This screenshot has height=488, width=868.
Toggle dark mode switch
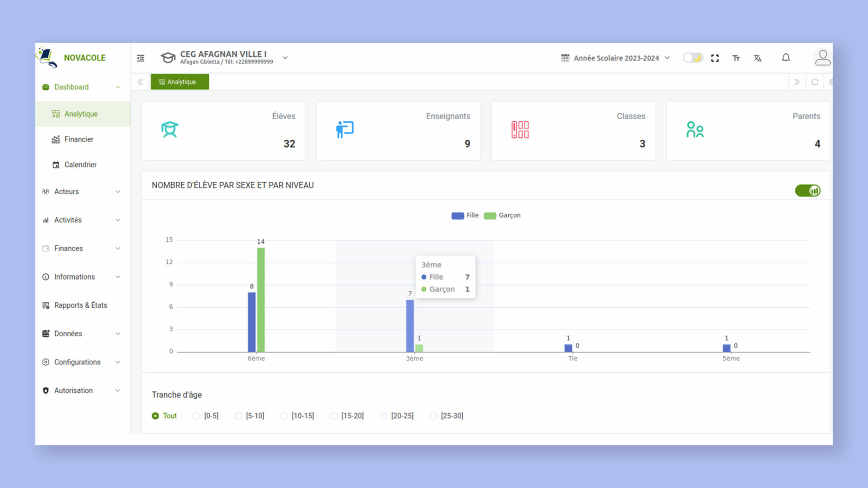[693, 58]
